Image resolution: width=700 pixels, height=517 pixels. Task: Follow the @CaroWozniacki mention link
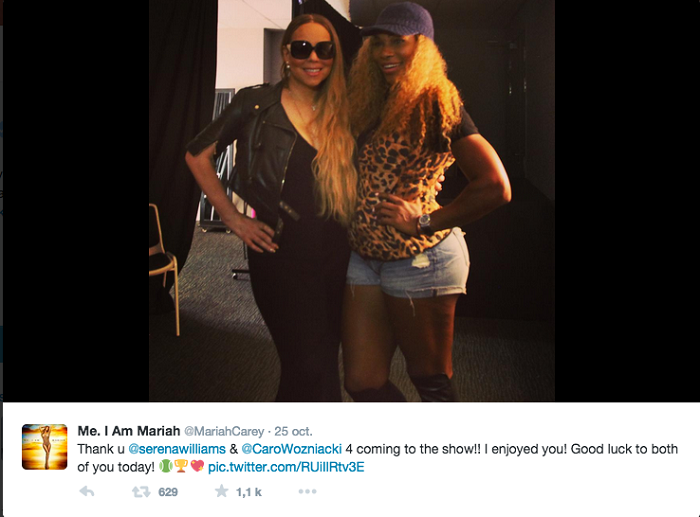click(x=292, y=449)
